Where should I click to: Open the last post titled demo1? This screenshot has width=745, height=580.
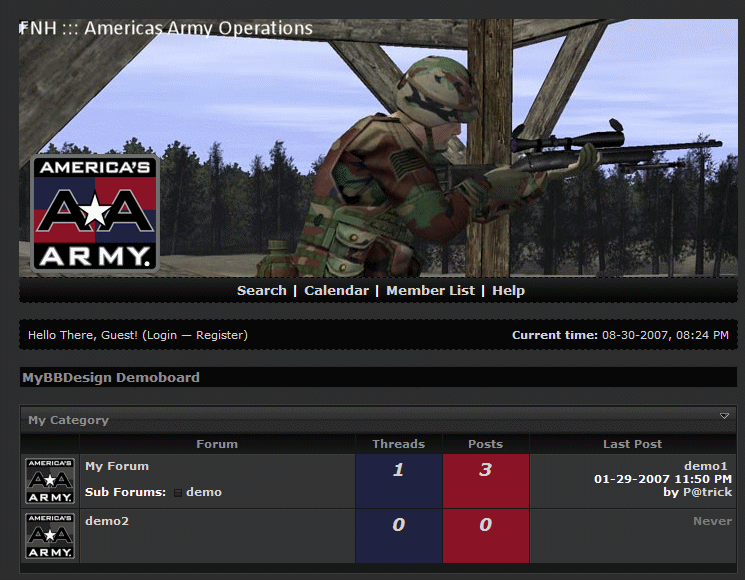[706, 466]
